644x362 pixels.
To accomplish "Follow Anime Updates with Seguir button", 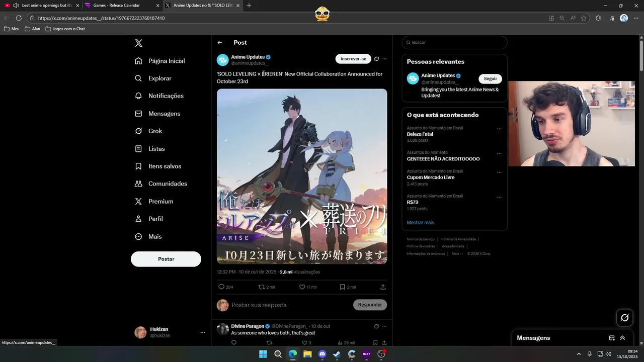I will coord(490,79).
